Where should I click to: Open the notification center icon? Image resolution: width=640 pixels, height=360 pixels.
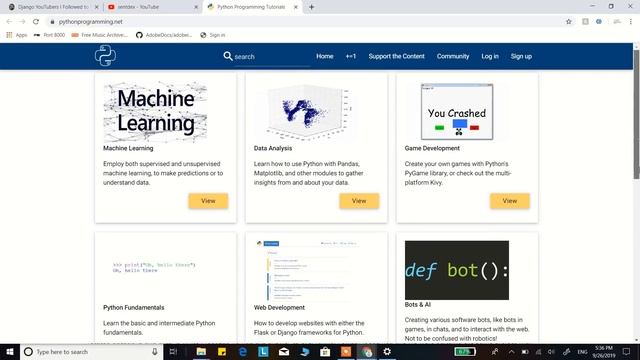[x=626, y=351]
